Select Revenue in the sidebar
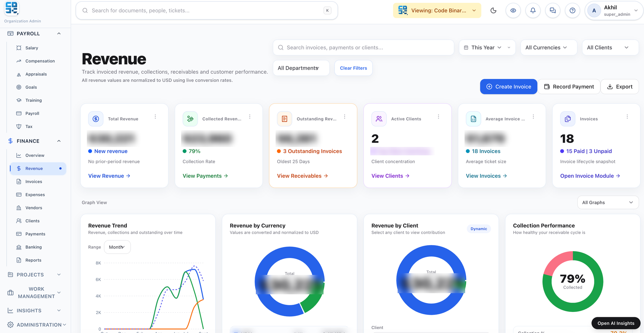This screenshot has width=644, height=333. [x=38, y=169]
